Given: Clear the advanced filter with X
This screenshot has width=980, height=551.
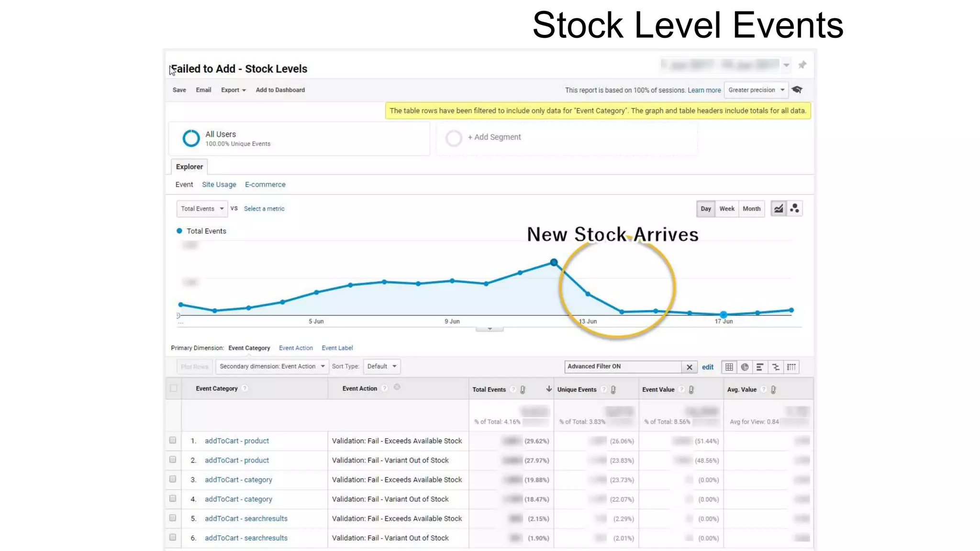Looking at the screenshot, I should (690, 367).
